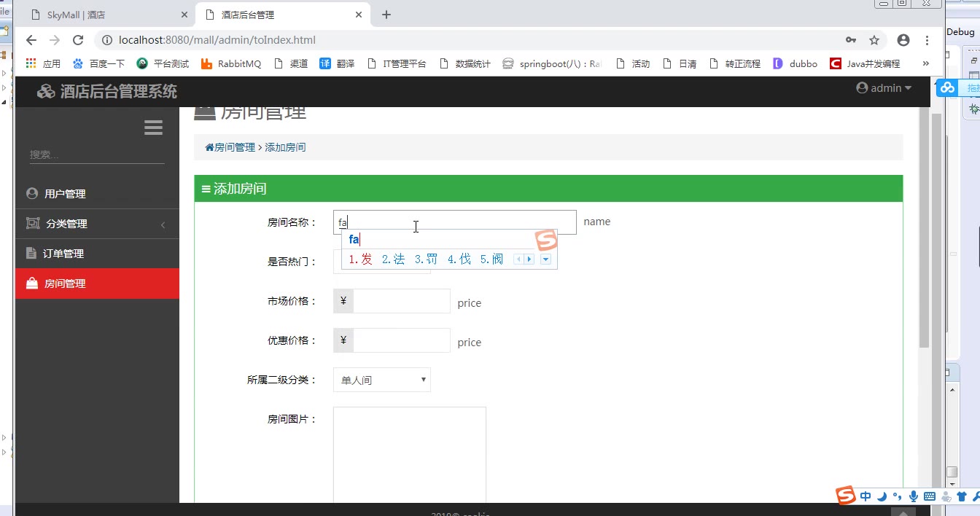The width and height of the screenshot is (980, 516).
Task: Choose IME candidate 1.发
Action: point(360,259)
